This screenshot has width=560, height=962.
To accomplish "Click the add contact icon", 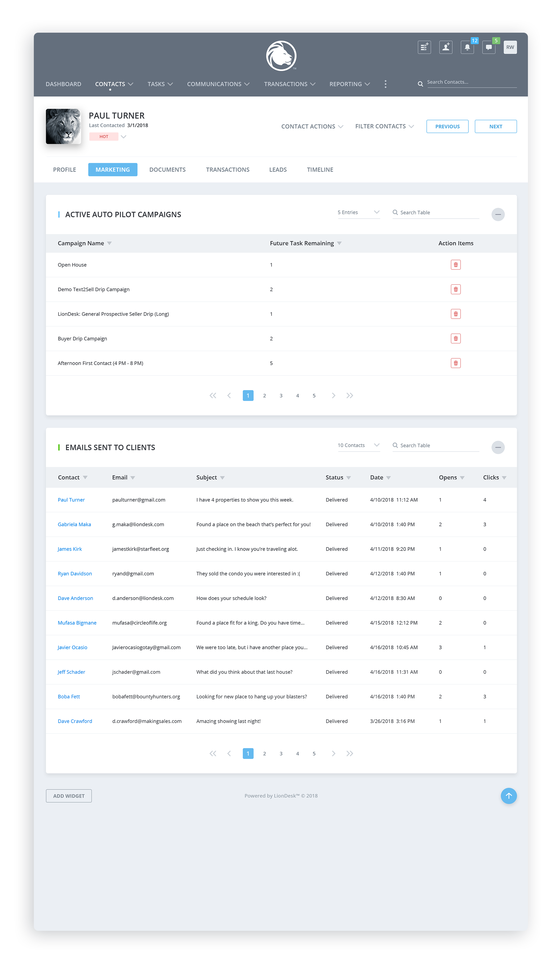I will [445, 47].
